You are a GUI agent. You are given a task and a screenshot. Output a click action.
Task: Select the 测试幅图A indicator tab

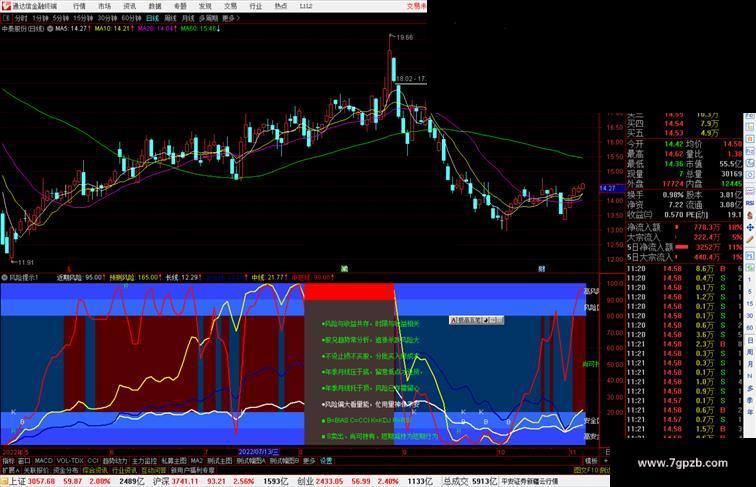click(x=251, y=461)
